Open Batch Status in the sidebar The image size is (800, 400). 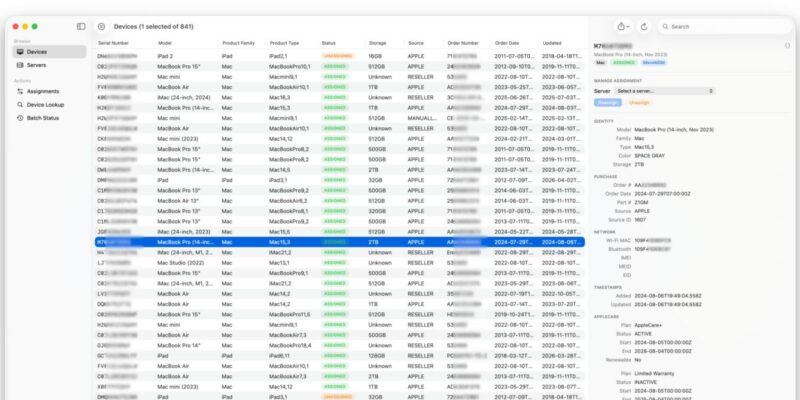click(x=49, y=118)
